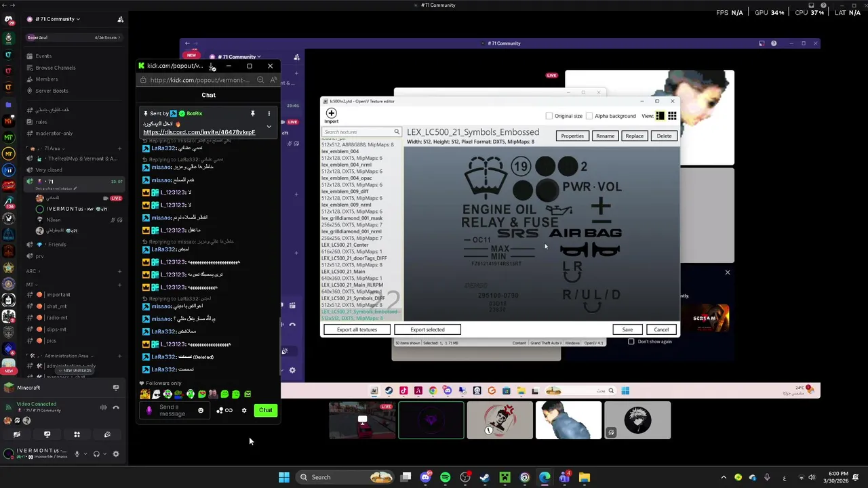Select lex_emblem_004_nrml texture

tap(347, 165)
